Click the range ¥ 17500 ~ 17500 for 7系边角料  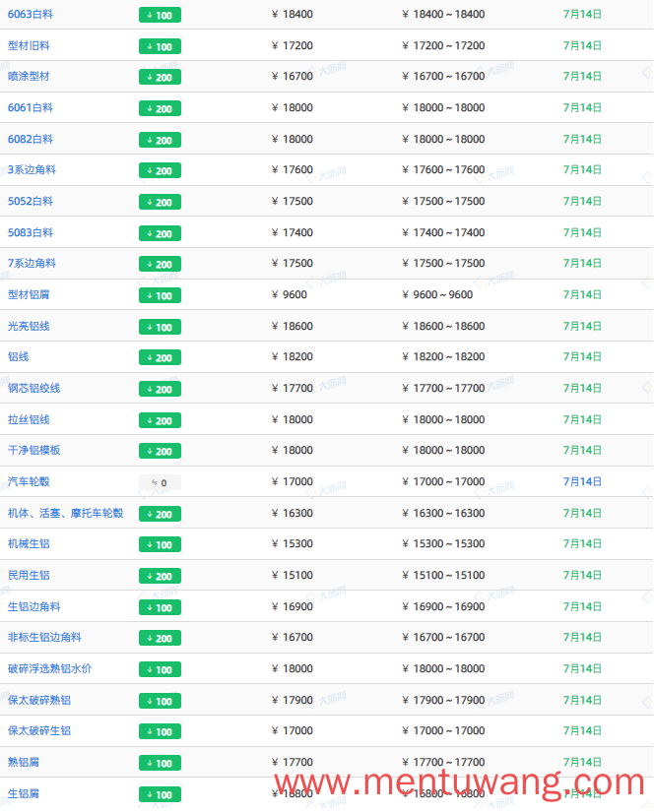[x=443, y=264]
